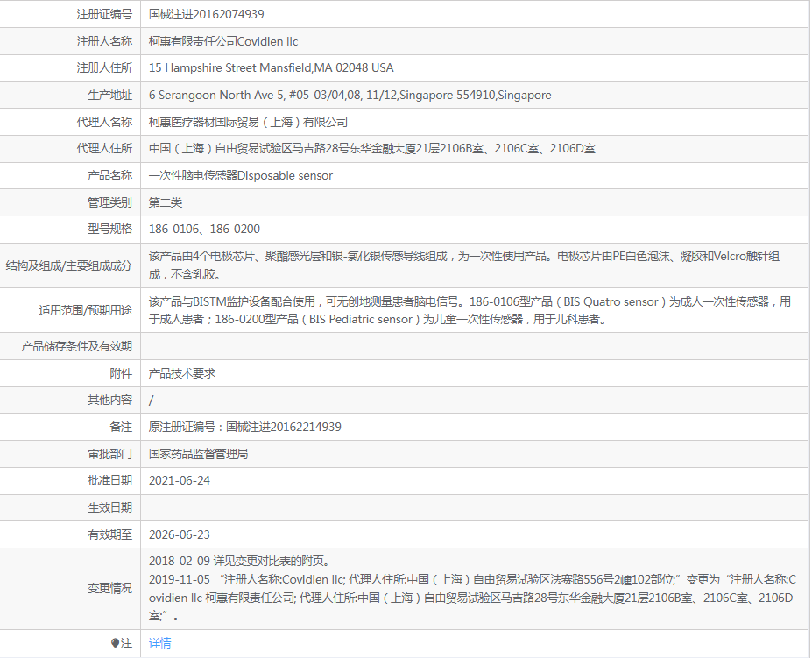Select the agent address in 代理人住所 row

pyautogui.click(x=371, y=149)
